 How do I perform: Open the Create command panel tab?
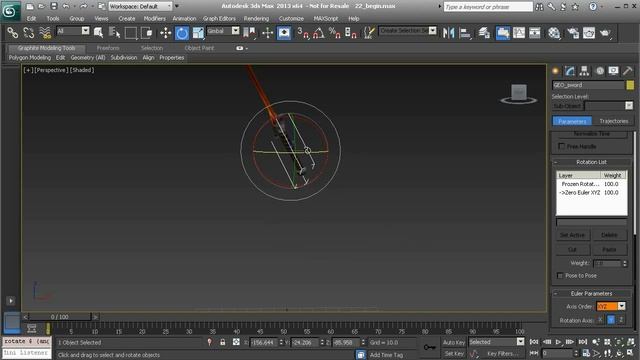(556, 71)
